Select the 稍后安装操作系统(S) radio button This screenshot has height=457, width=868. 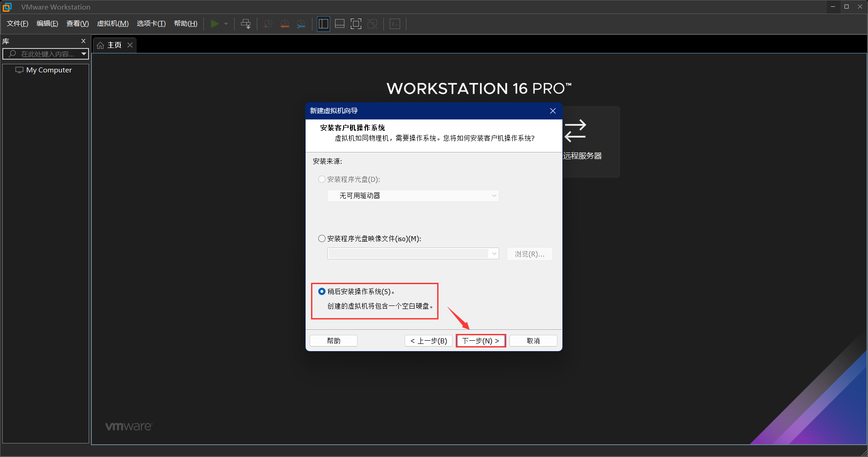322,291
